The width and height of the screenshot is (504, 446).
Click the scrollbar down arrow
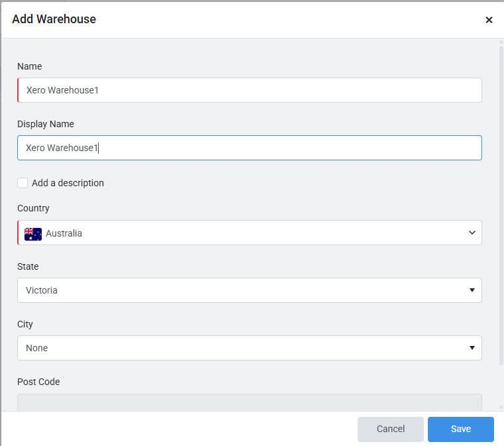[501, 408]
